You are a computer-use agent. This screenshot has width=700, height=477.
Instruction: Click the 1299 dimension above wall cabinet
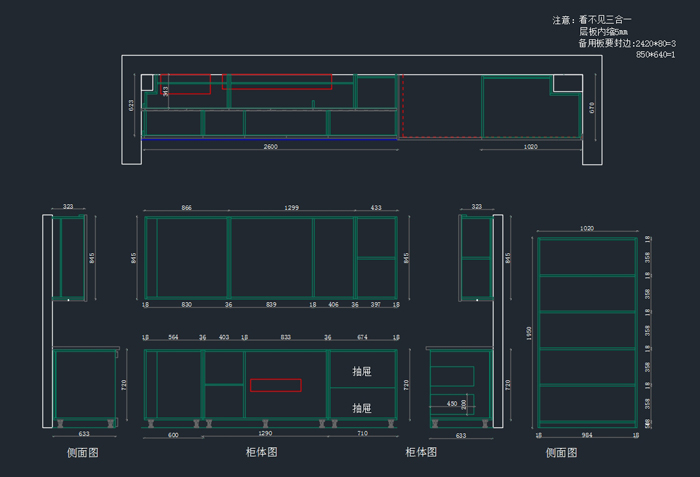[x=292, y=208]
